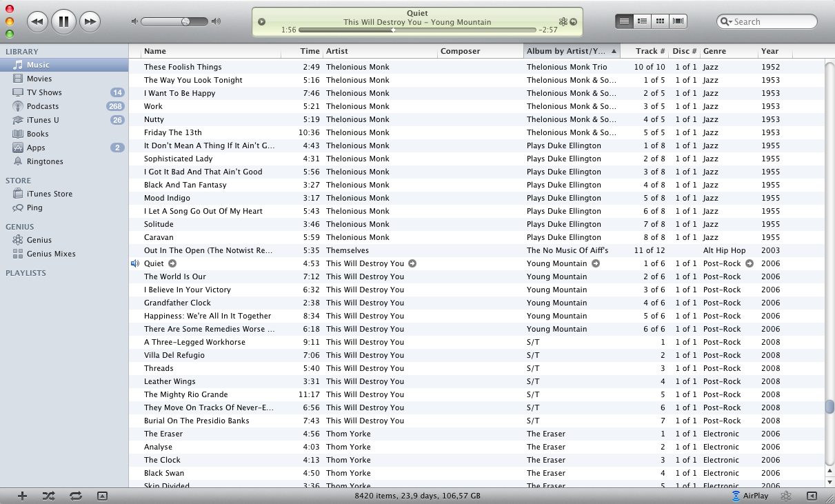Viewport: 835px width, 504px height.
Task: Click the arrow beside This Will Destroy You in the playing song row
Action: coord(412,263)
